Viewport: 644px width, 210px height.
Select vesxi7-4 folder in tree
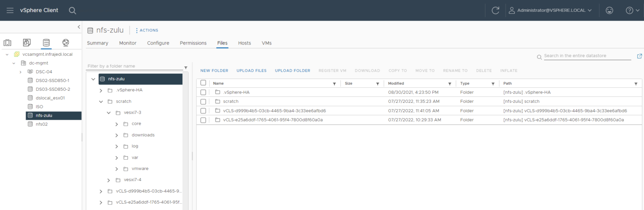click(132, 180)
